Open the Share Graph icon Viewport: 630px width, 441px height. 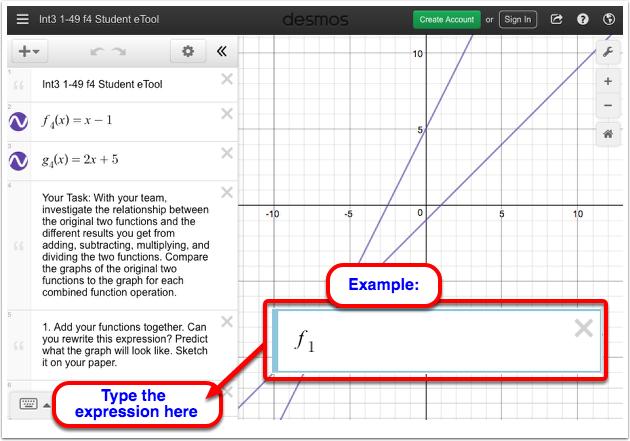click(x=556, y=19)
